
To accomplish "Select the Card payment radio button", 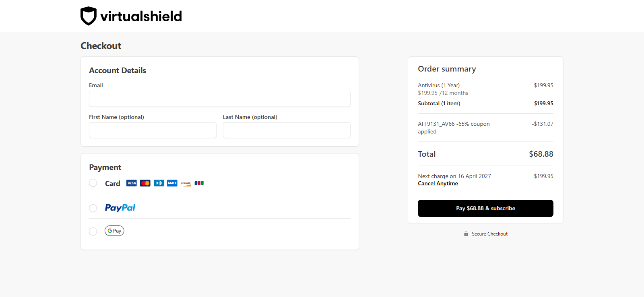I will click(x=93, y=183).
